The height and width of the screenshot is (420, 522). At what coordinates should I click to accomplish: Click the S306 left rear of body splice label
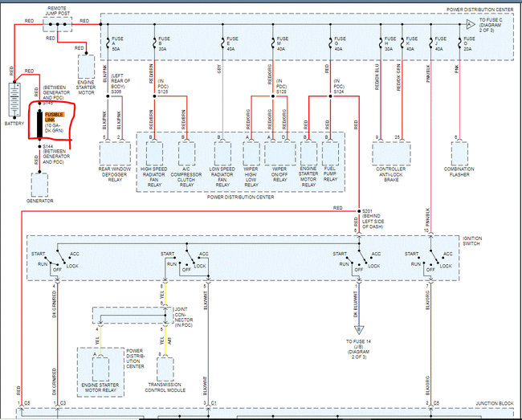point(120,84)
